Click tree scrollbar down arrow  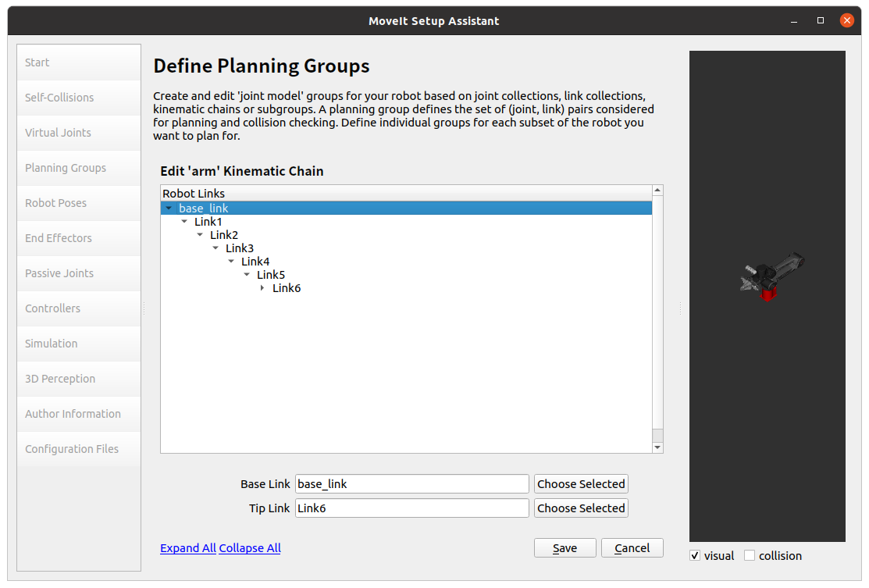657,447
